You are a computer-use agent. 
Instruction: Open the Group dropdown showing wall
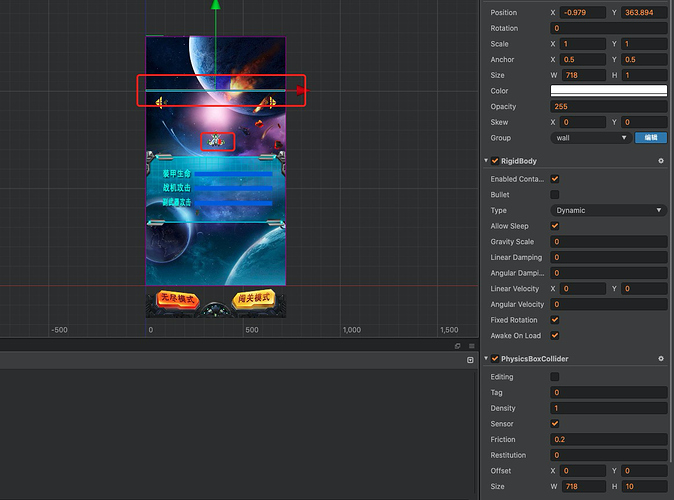pos(591,138)
